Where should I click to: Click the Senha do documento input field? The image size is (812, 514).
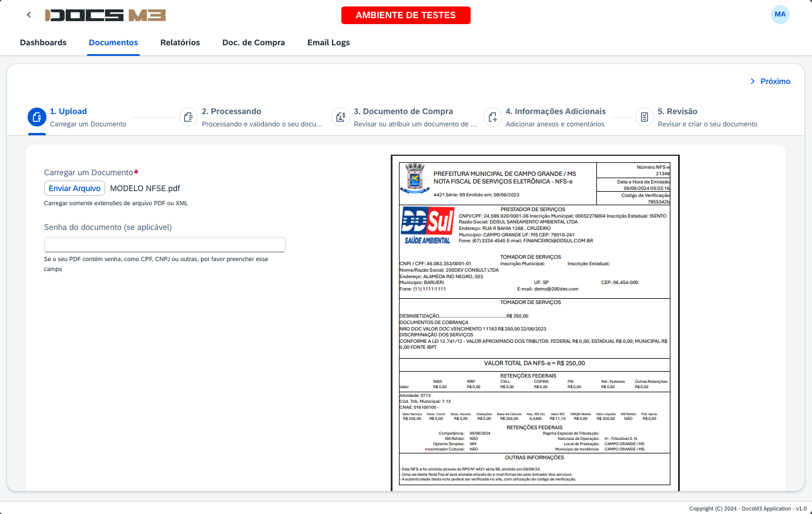point(165,244)
